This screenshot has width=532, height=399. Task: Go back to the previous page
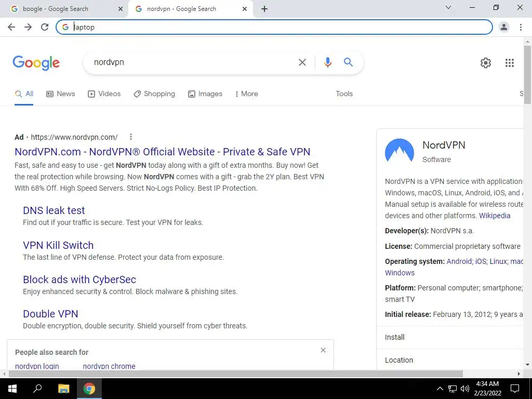11,27
